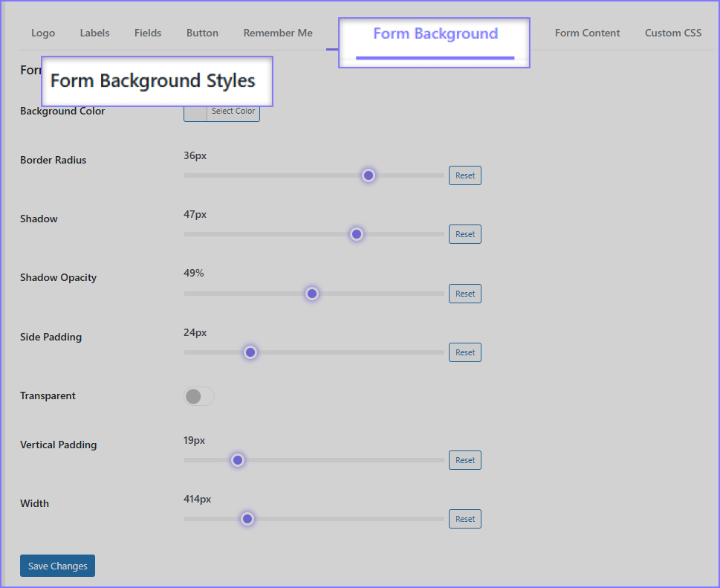Image resolution: width=720 pixels, height=588 pixels.
Task: Reset the Side Padding value
Action: tap(465, 352)
